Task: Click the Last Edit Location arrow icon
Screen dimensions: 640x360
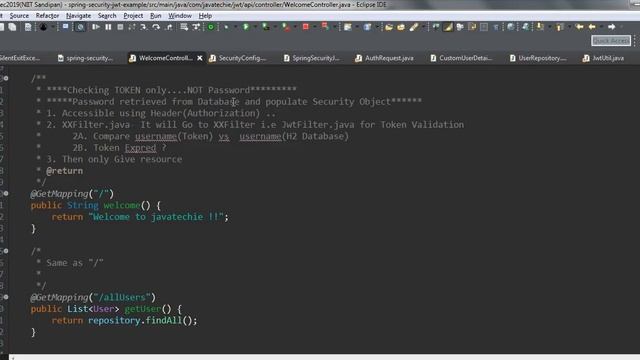Action: [579, 27]
